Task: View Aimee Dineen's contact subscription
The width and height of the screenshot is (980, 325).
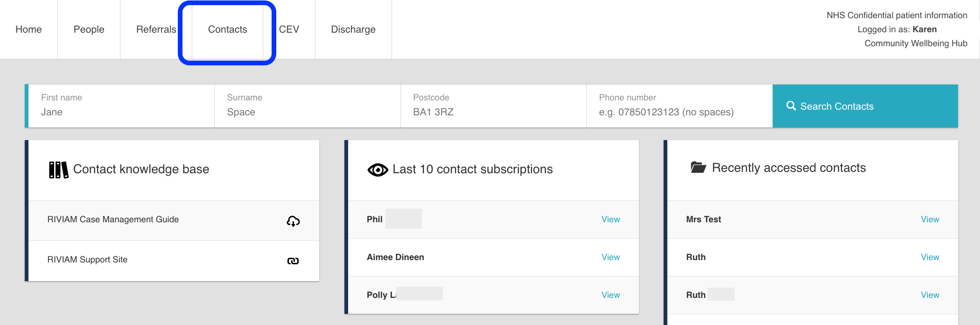Action: coord(610,257)
